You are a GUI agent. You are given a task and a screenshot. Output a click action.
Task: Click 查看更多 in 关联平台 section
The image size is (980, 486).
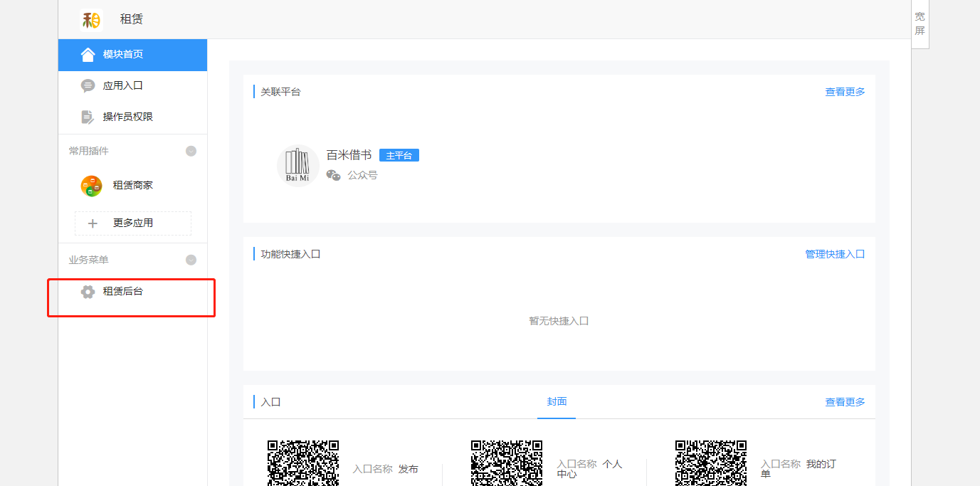(x=845, y=92)
